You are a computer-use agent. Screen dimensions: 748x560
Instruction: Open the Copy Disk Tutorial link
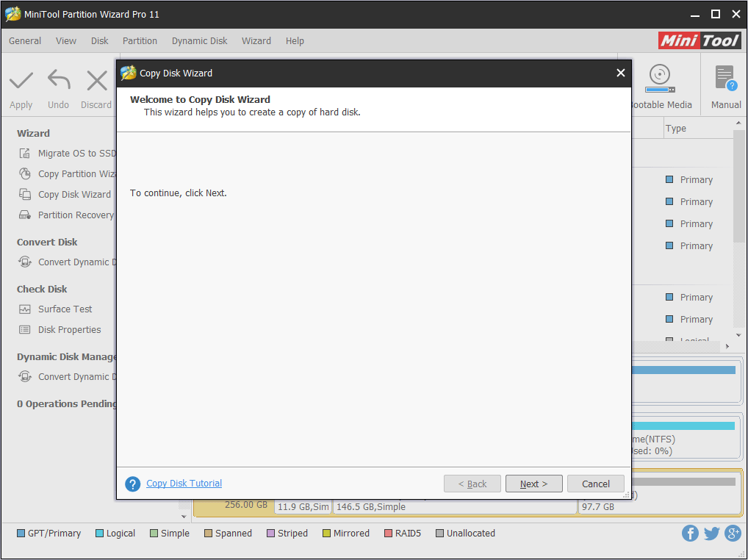184,484
